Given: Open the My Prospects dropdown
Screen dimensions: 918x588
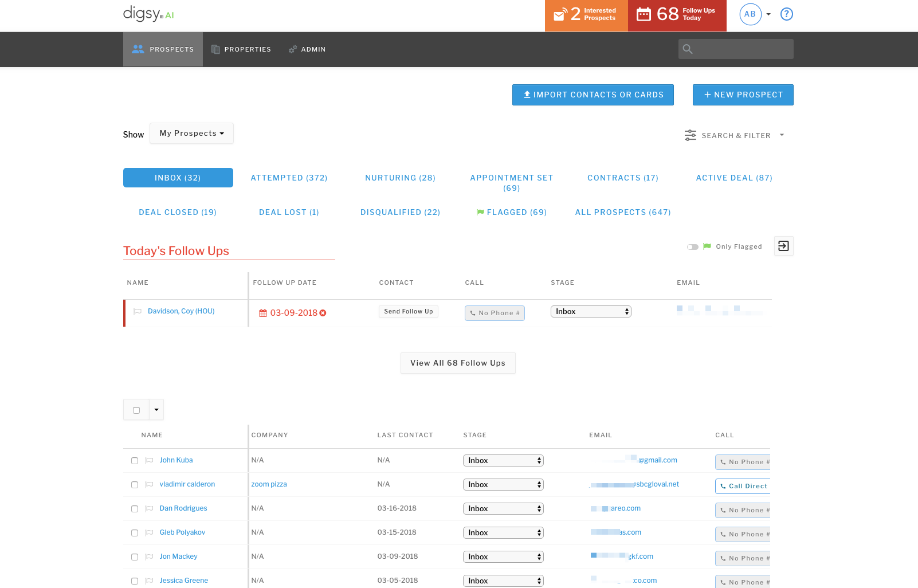Looking at the screenshot, I should 191,134.
